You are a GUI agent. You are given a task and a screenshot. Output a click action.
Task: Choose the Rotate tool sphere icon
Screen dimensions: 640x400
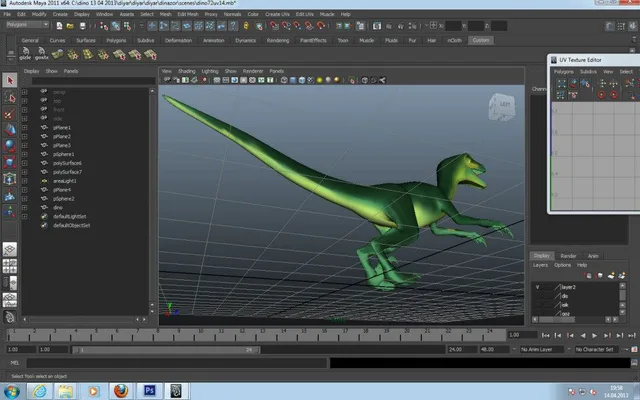pyautogui.click(x=10, y=146)
